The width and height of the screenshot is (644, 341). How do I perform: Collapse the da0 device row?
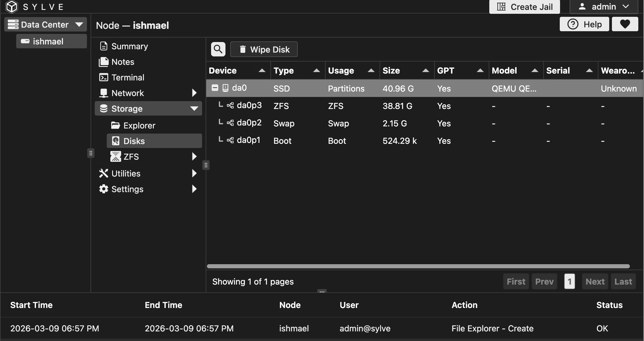pyautogui.click(x=214, y=88)
